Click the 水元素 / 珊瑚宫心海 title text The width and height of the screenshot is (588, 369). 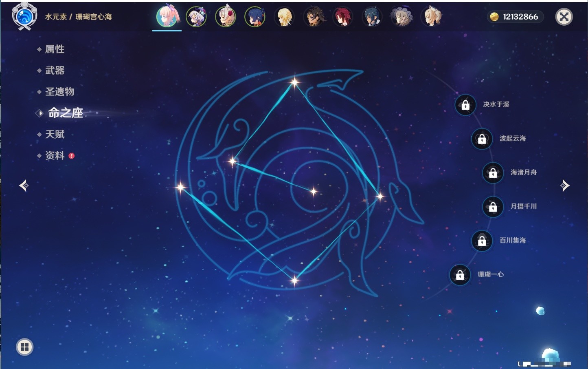[78, 17]
